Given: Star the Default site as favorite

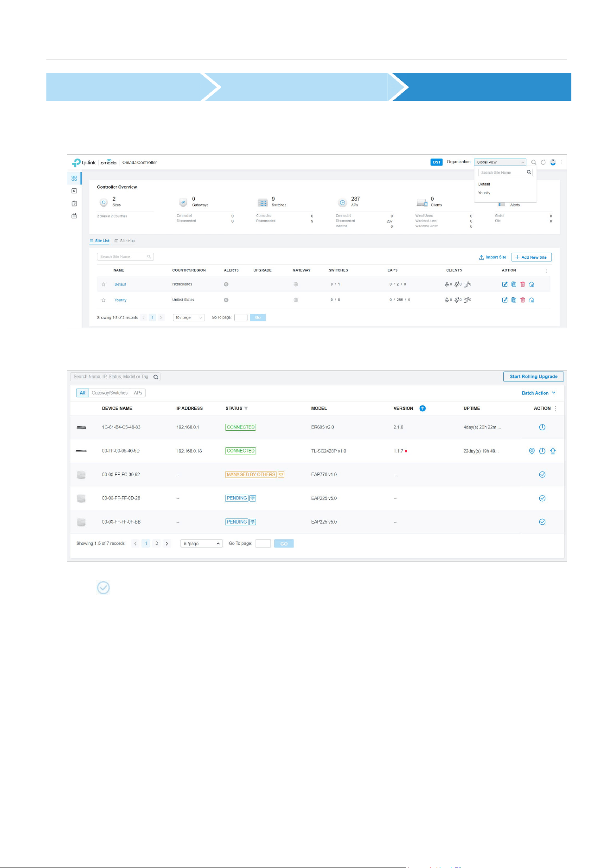Looking at the screenshot, I should [103, 285].
